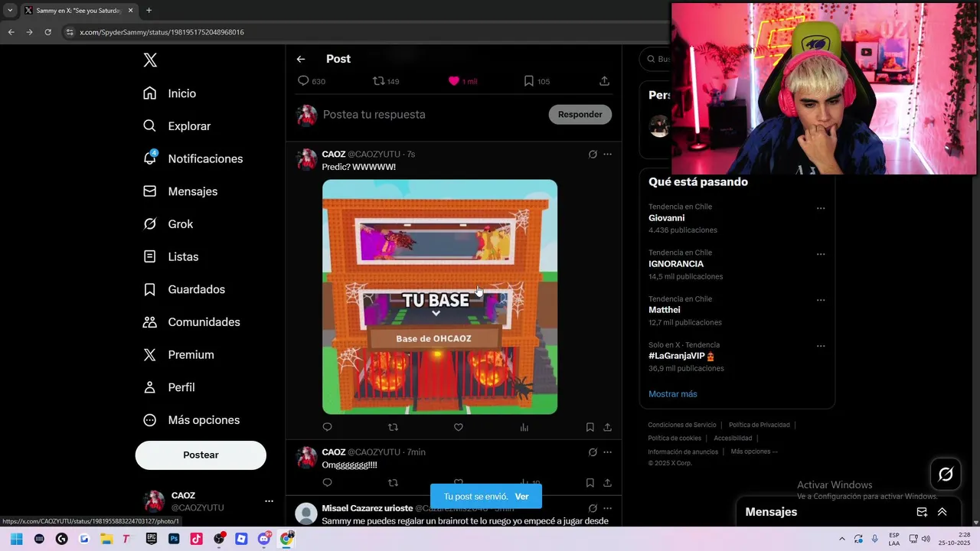Click the Guardados bookmark icon in sidebar

(150, 289)
